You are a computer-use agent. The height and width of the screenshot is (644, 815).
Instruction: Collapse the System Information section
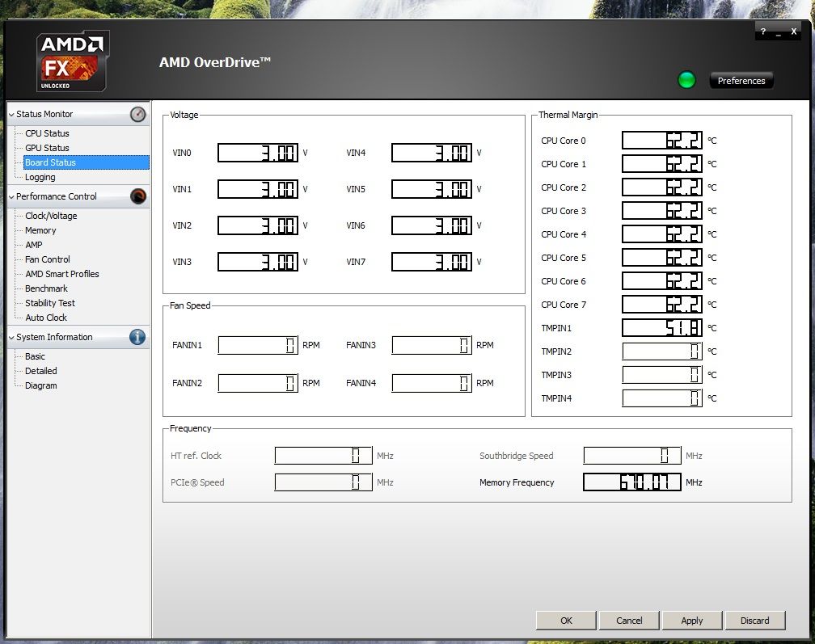click(x=11, y=338)
